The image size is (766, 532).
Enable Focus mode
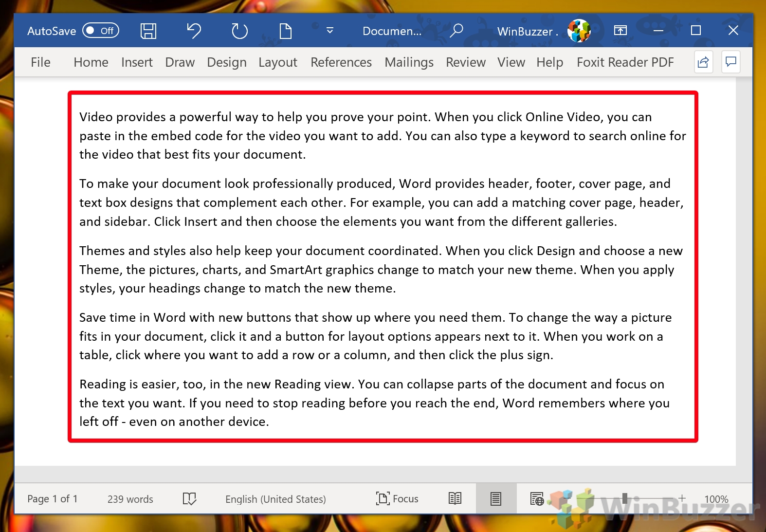tap(397, 499)
